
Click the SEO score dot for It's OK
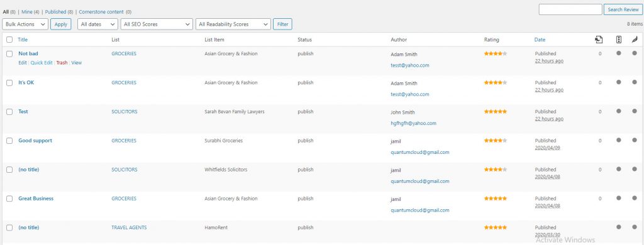pyautogui.click(x=619, y=82)
